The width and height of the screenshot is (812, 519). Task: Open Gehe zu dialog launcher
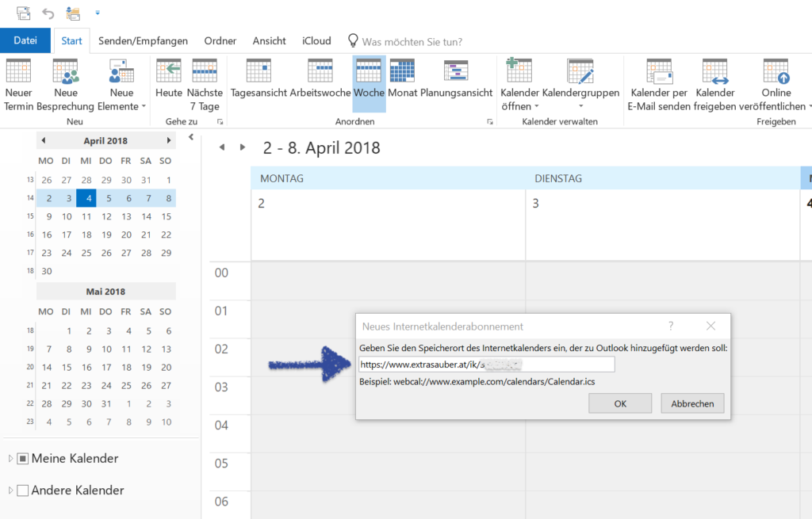coord(220,121)
